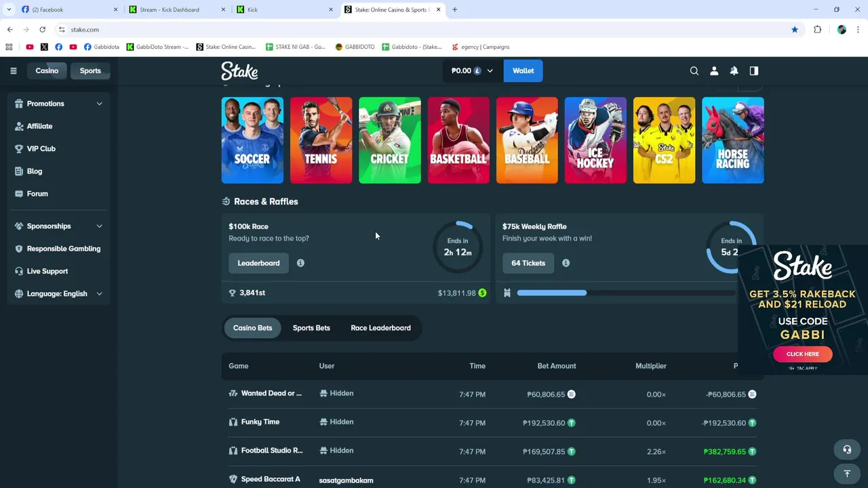The width and height of the screenshot is (868, 488).
Task: Expand the balance currency dropdown
Action: (490, 70)
